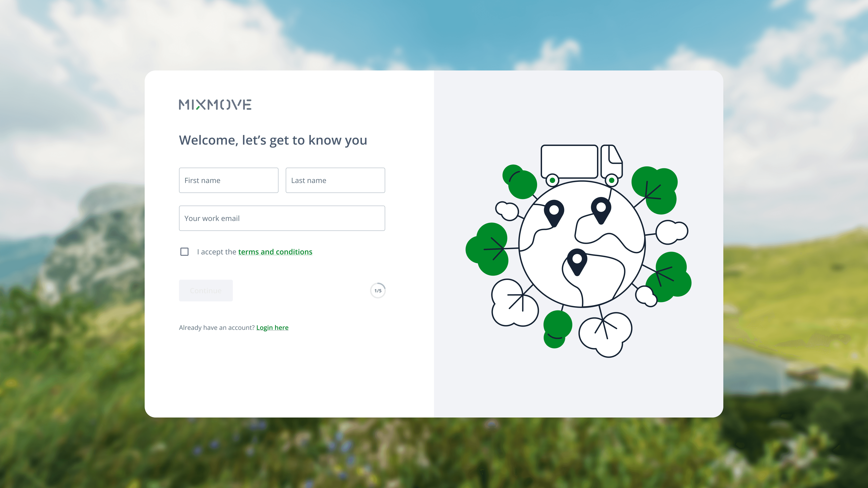Viewport: 868px width, 488px height.
Task: Click the First name field
Action: 229,180
